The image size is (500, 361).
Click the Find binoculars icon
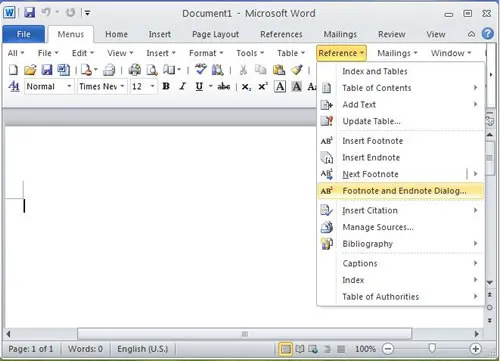point(218,70)
